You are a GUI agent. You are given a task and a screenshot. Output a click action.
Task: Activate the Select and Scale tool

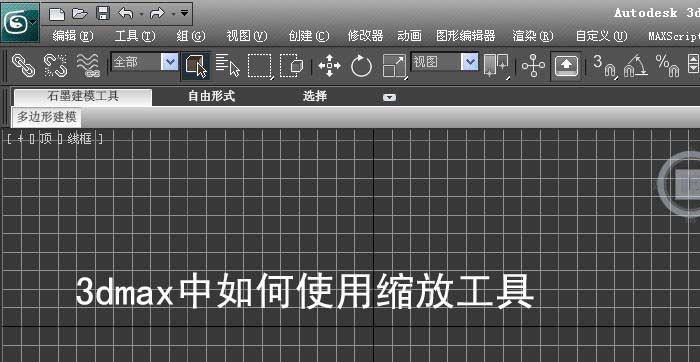click(x=395, y=66)
